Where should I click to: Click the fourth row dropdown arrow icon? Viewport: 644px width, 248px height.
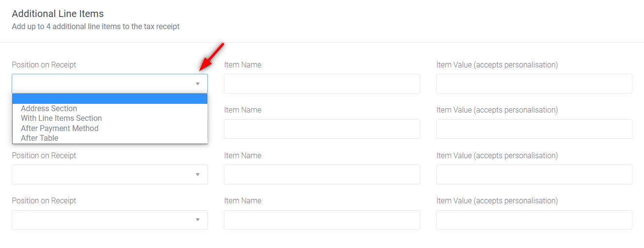[x=198, y=220]
